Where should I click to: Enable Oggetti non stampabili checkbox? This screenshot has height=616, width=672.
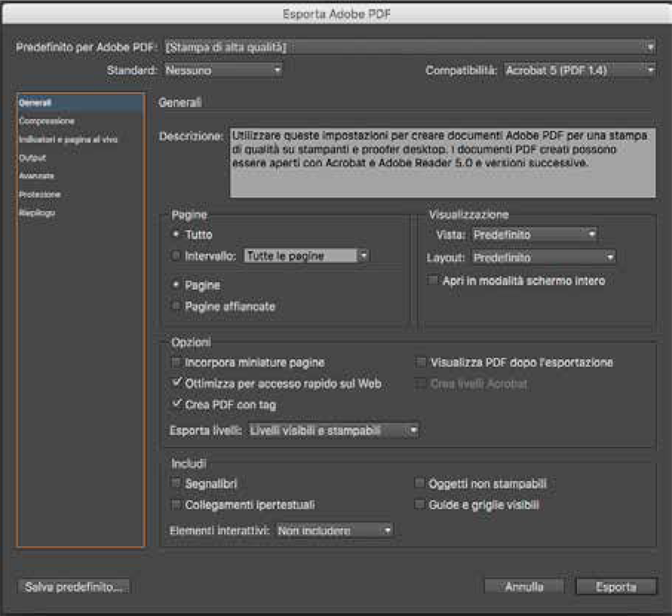420,483
